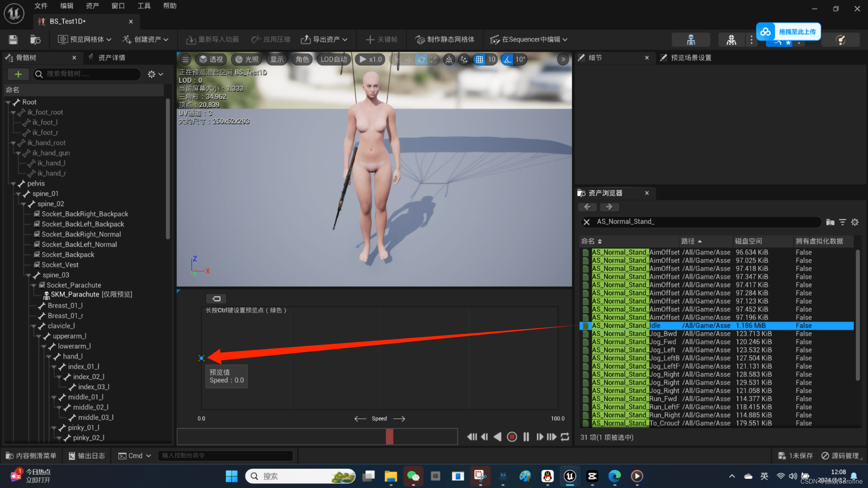Pause the animation playback

click(x=526, y=437)
